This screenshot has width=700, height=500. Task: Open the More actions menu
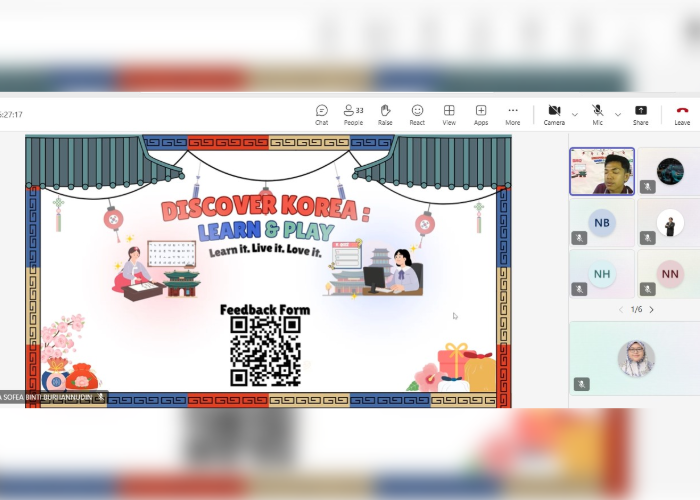pos(513,114)
